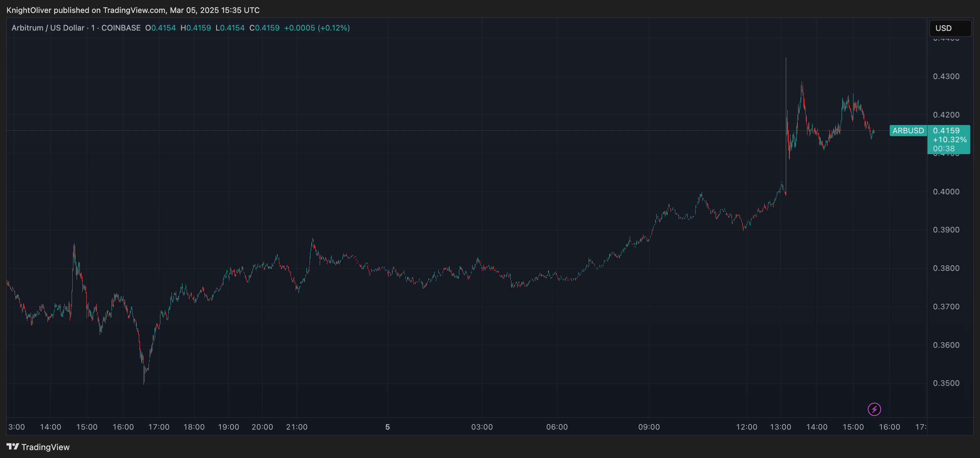Screen dimensions: 980x458
Task: Open the instant order placement lightning icon
Action: point(874,409)
